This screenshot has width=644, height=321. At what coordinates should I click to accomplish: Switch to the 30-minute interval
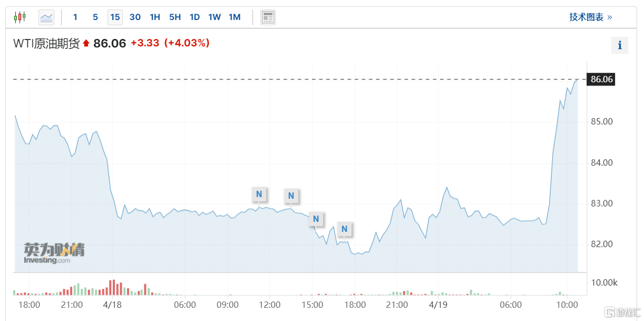click(135, 17)
